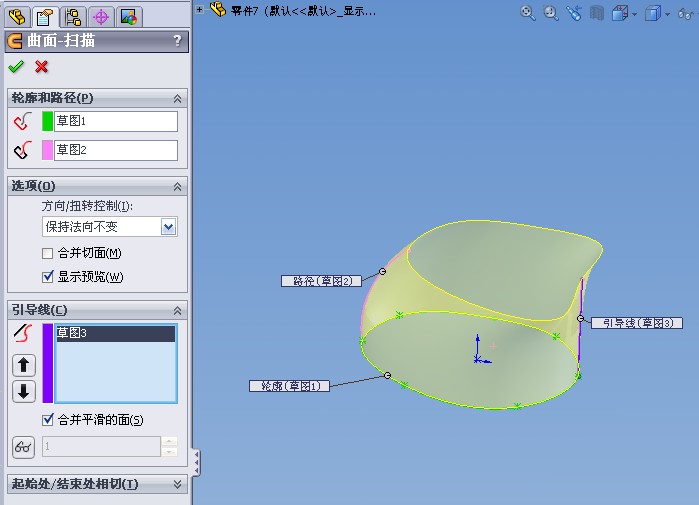699x505 pixels.
Task: Open the FeatureManager design tree tab
Action: (17, 17)
